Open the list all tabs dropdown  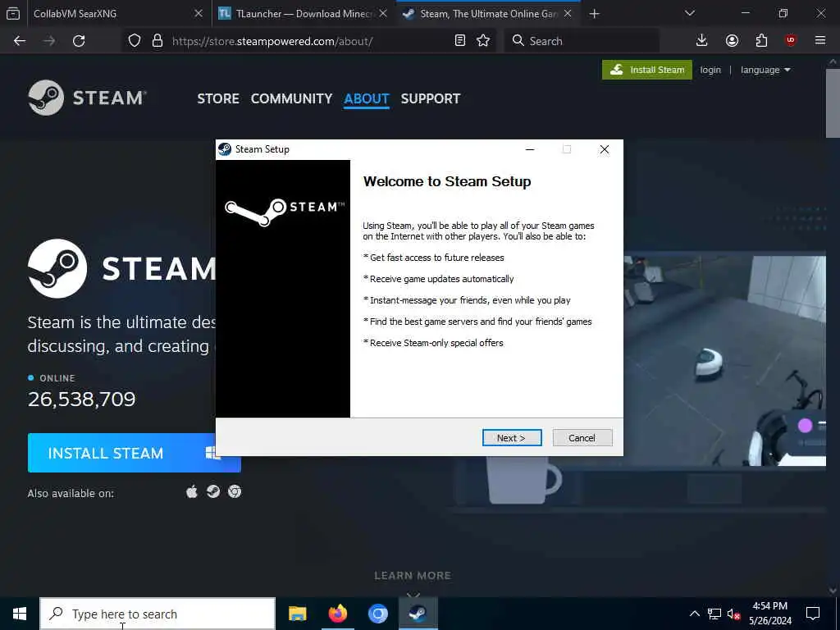[x=690, y=13]
